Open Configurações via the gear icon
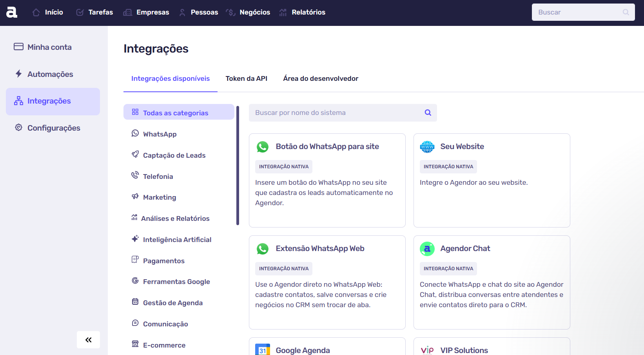 coord(18,127)
